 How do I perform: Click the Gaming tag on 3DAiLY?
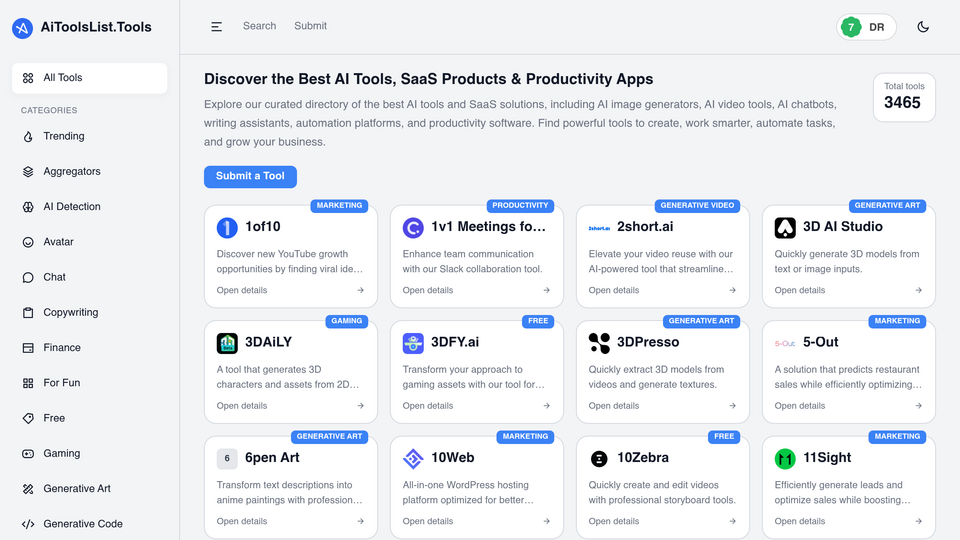pyautogui.click(x=347, y=321)
